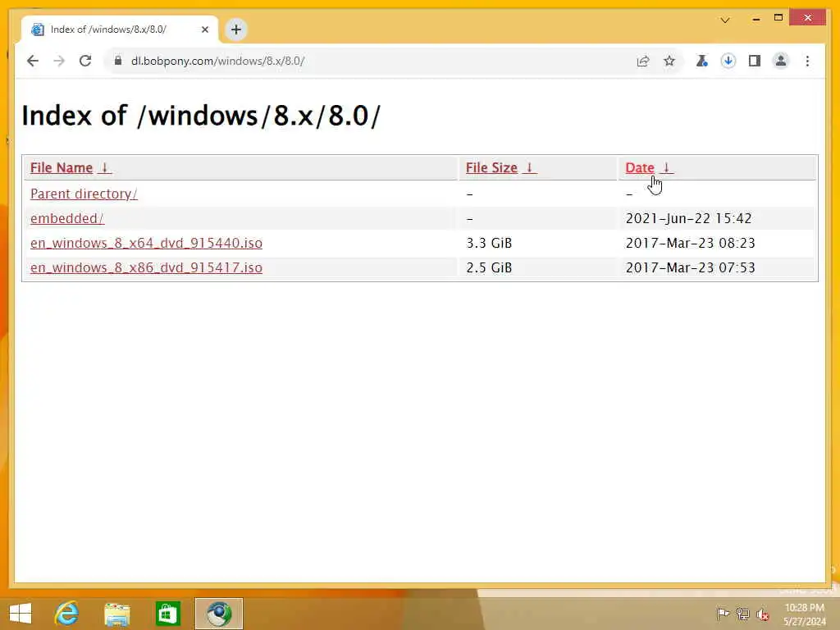Open the taskbar clock showing 10:28 PM
Screen dimensions: 840x630
tap(804, 614)
